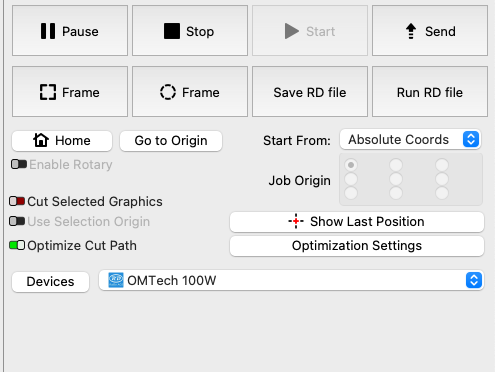Toggle Use Selection Origin switch
This screenshot has height=372, width=495.
(17, 221)
